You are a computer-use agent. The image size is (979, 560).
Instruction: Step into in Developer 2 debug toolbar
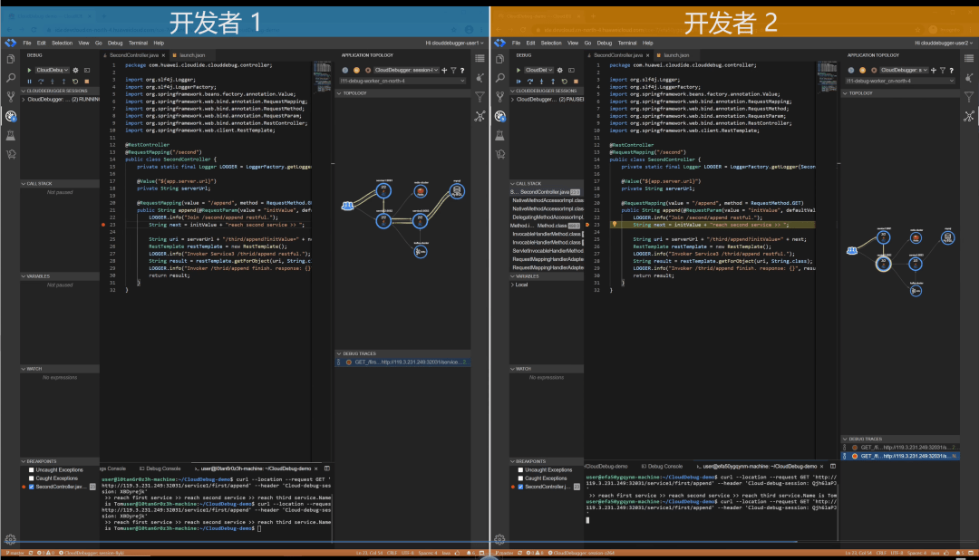coord(541,82)
